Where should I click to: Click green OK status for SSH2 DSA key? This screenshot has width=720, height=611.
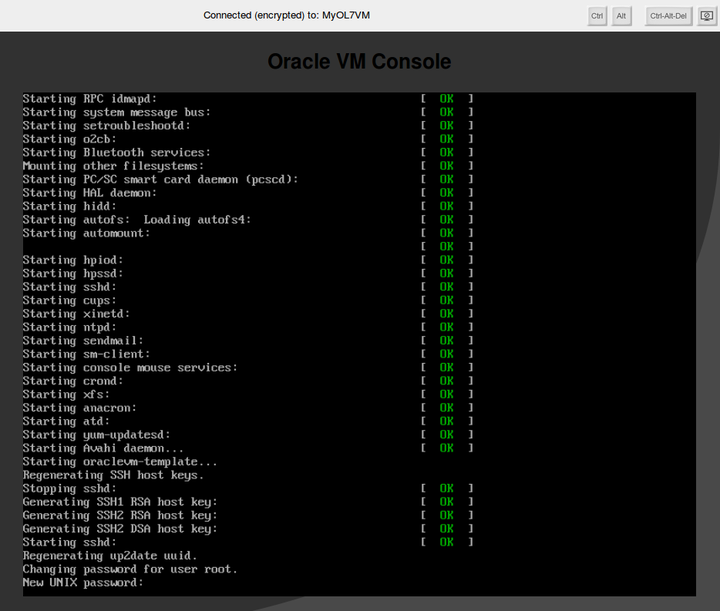pos(446,529)
